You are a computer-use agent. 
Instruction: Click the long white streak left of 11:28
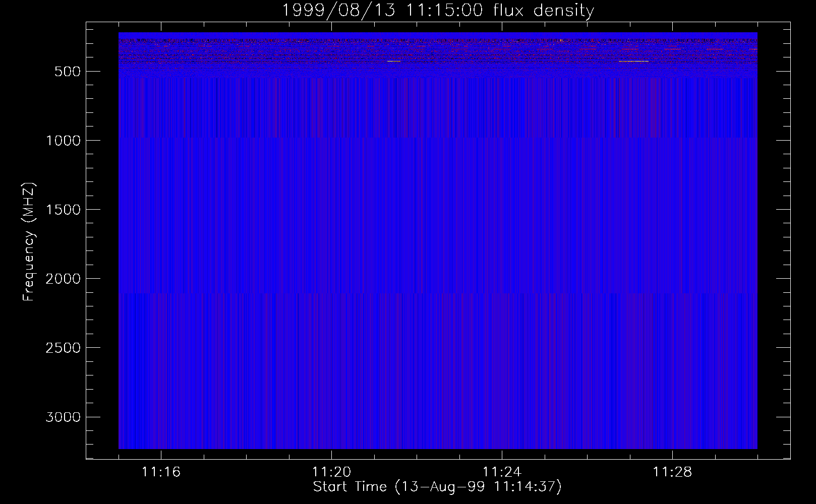point(633,61)
